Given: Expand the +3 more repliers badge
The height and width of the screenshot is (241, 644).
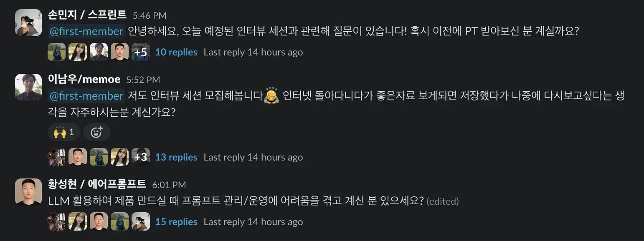Looking at the screenshot, I should coord(141,157).
